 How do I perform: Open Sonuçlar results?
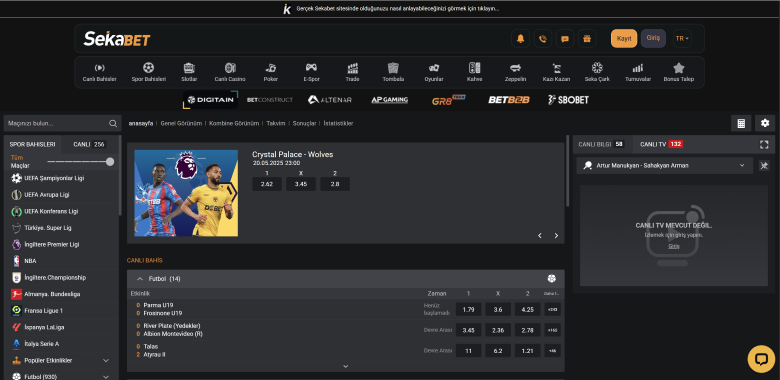coord(304,123)
